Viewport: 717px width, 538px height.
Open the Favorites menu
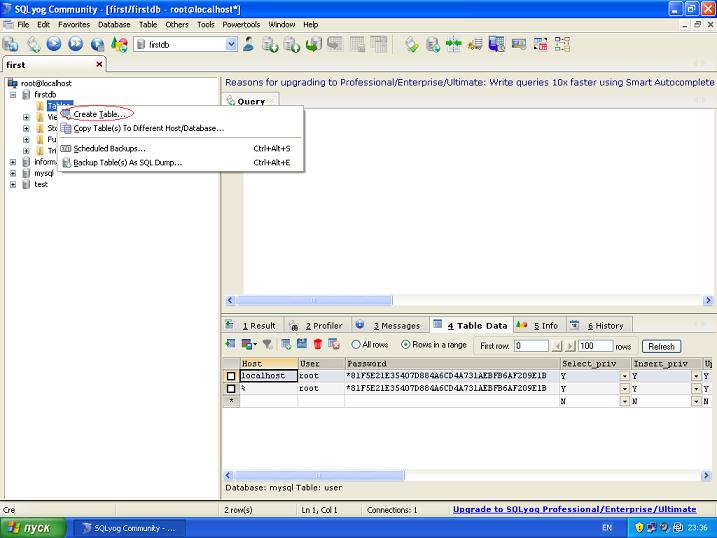pyautogui.click(x=74, y=25)
